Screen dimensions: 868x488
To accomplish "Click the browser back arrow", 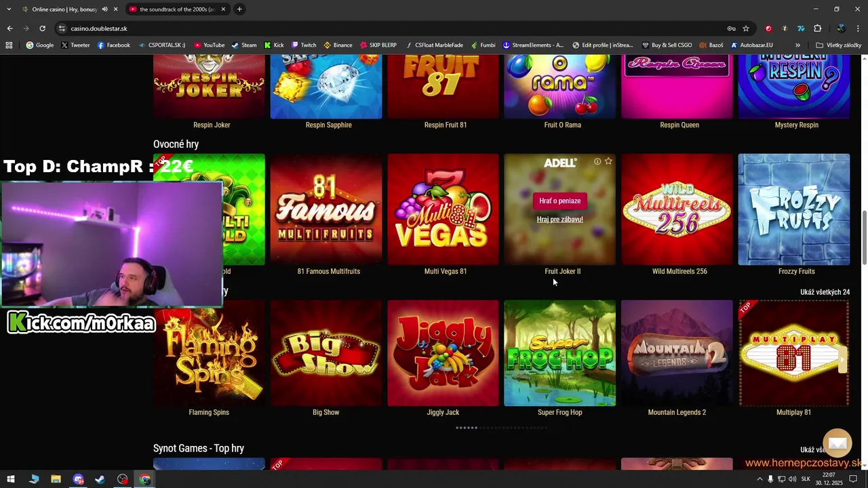I will point(9,28).
